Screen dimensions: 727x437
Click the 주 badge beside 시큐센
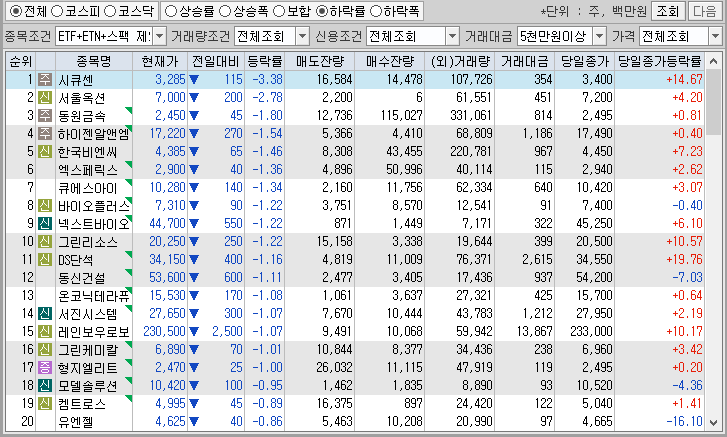pyautogui.click(x=45, y=79)
